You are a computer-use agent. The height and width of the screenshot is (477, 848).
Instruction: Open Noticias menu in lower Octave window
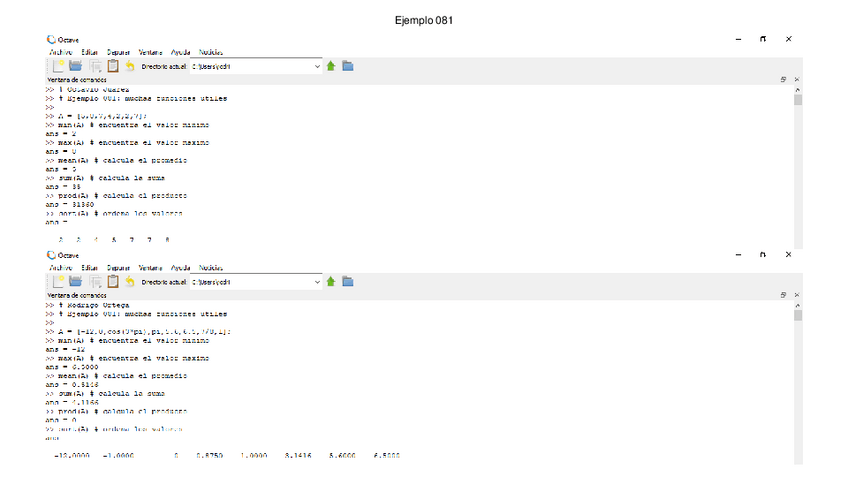(x=211, y=268)
